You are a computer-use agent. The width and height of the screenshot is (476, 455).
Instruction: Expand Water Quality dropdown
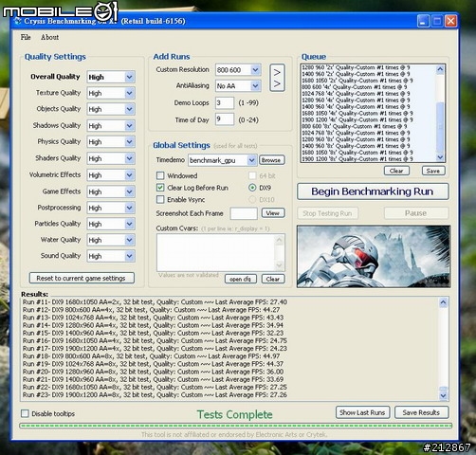click(129, 240)
